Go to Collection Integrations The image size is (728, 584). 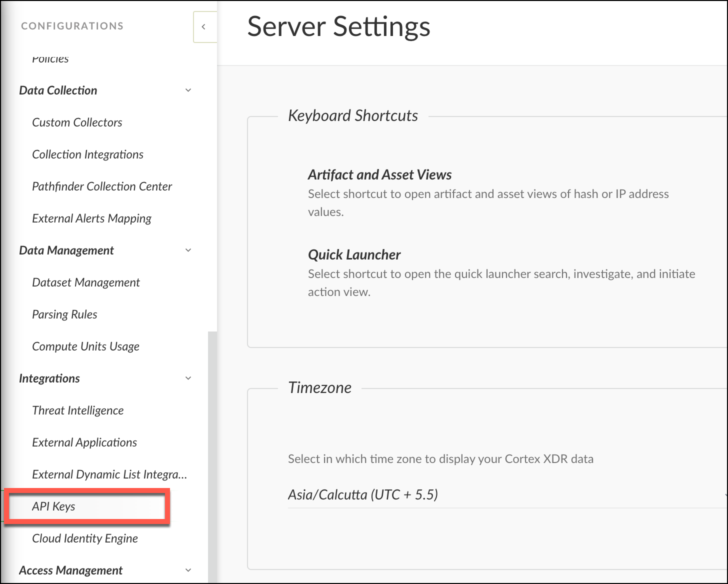tap(87, 154)
